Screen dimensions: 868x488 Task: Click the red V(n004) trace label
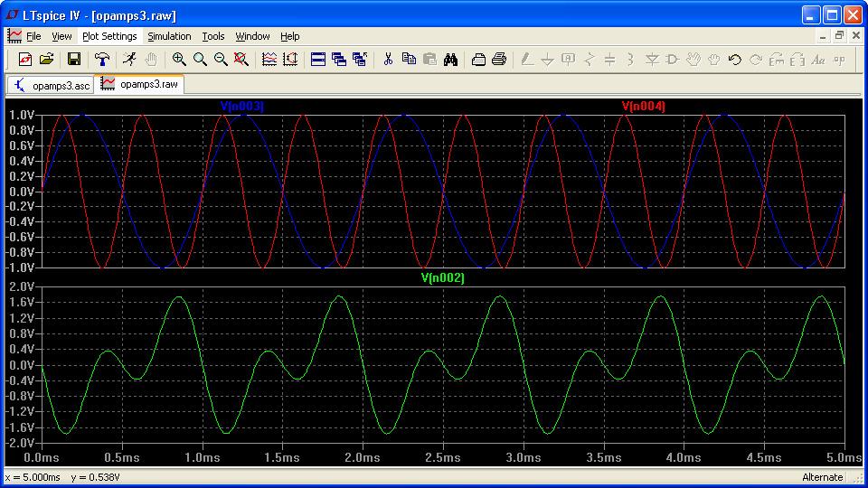click(x=643, y=106)
